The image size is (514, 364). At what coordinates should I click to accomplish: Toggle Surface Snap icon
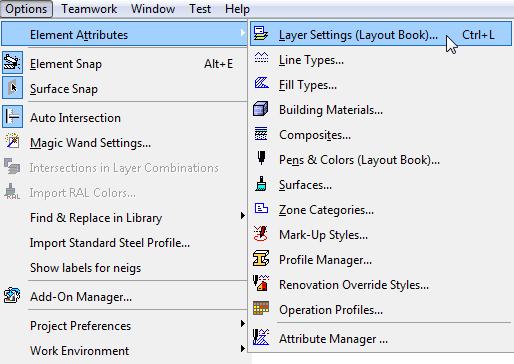click(x=12, y=87)
